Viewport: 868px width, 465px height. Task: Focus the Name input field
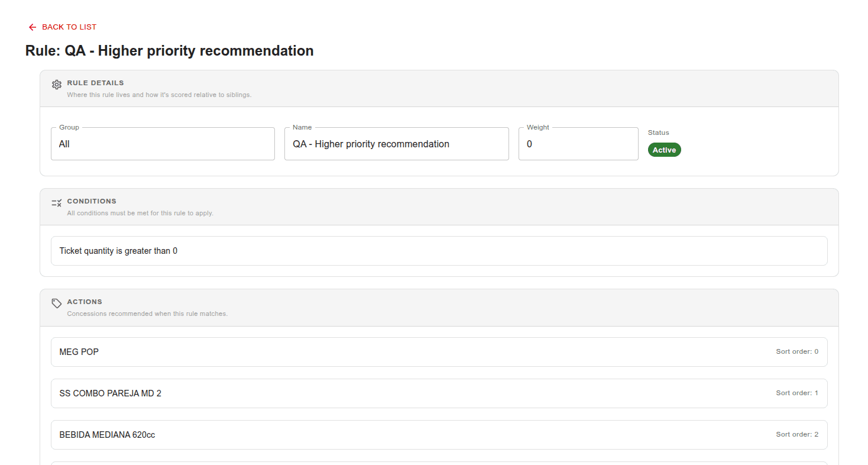[396, 144]
